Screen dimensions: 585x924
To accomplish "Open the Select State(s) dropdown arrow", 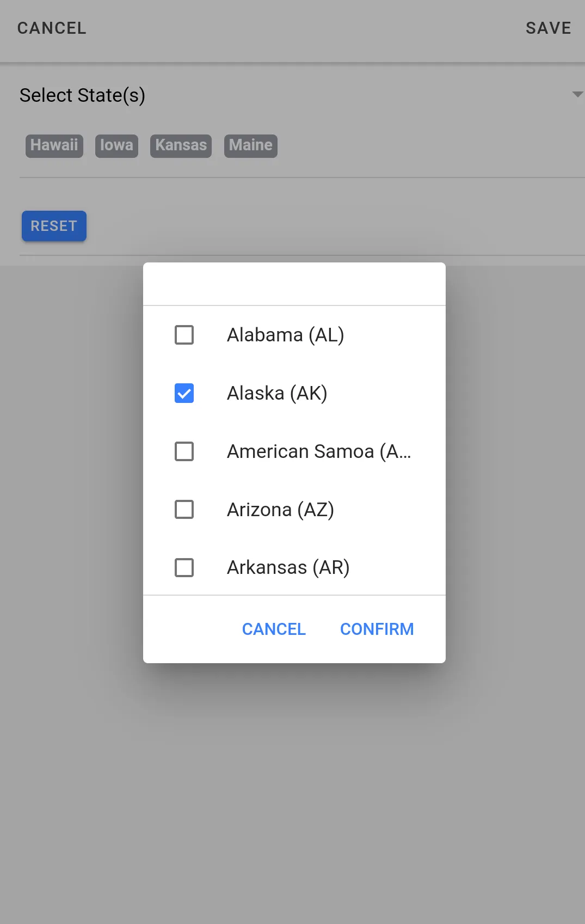I will click(577, 95).
